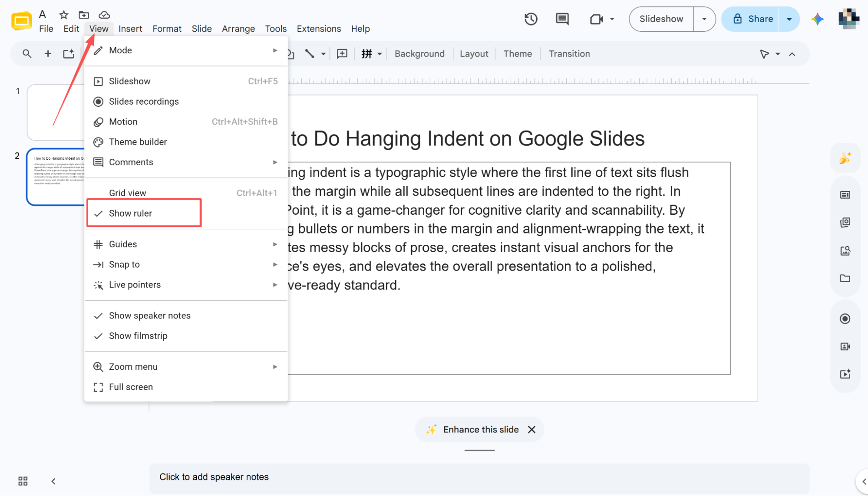Click the Background toolbar button

pos(419,54)
